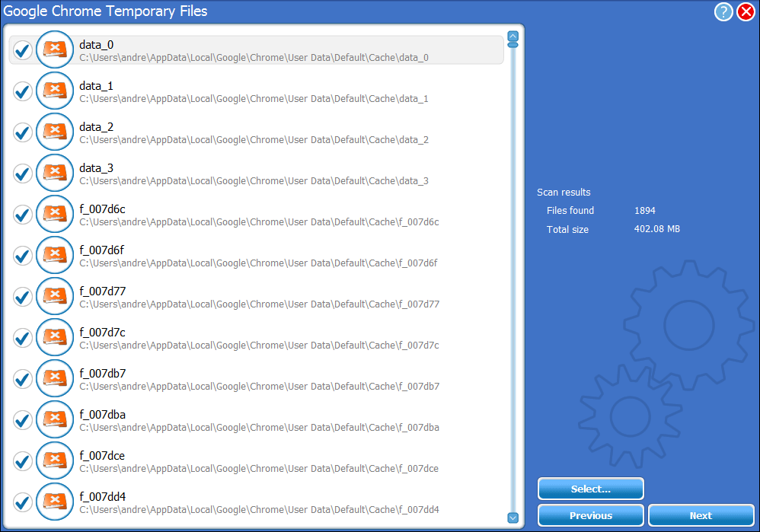
Task: Click the path ending in Cache\f_007dd4
Action: (260, 510)
